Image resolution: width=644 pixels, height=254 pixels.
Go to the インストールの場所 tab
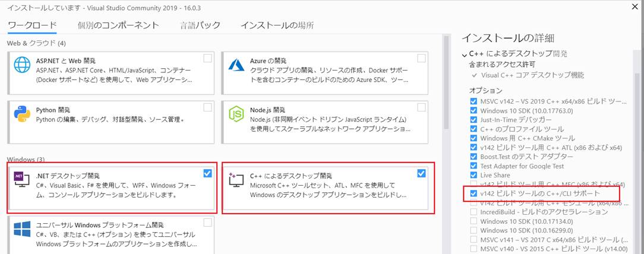click(277, 25)
